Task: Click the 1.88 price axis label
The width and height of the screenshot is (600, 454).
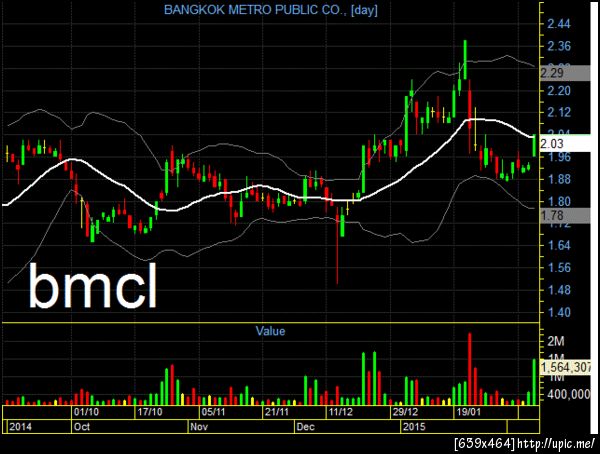Action: pyautogui.click(x=559, y=179)
